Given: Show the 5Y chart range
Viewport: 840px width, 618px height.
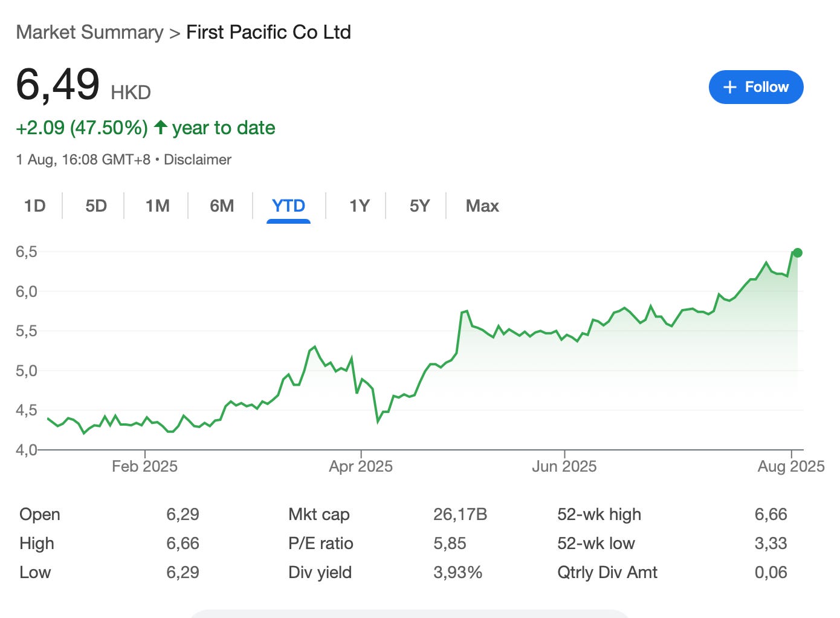Looking at the screenshot, I should 419,206.
